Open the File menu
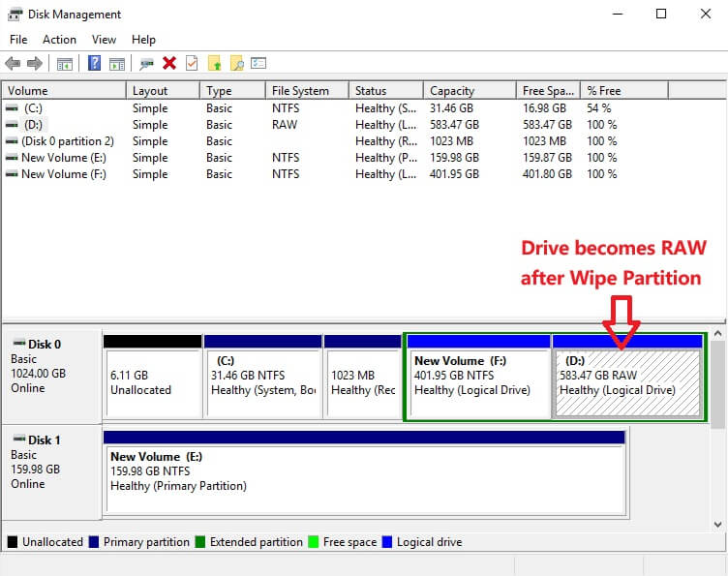The image size is (728, 576). coord(18,40)
